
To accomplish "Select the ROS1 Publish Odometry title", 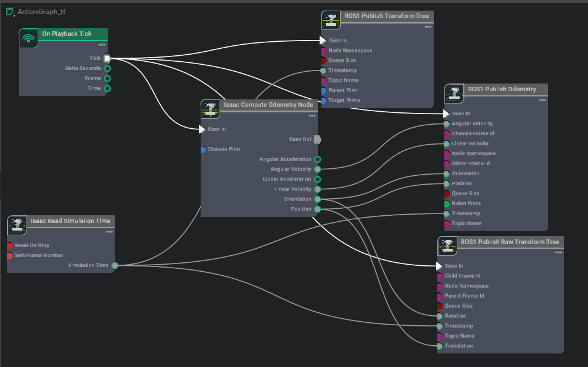I will 501,89.
